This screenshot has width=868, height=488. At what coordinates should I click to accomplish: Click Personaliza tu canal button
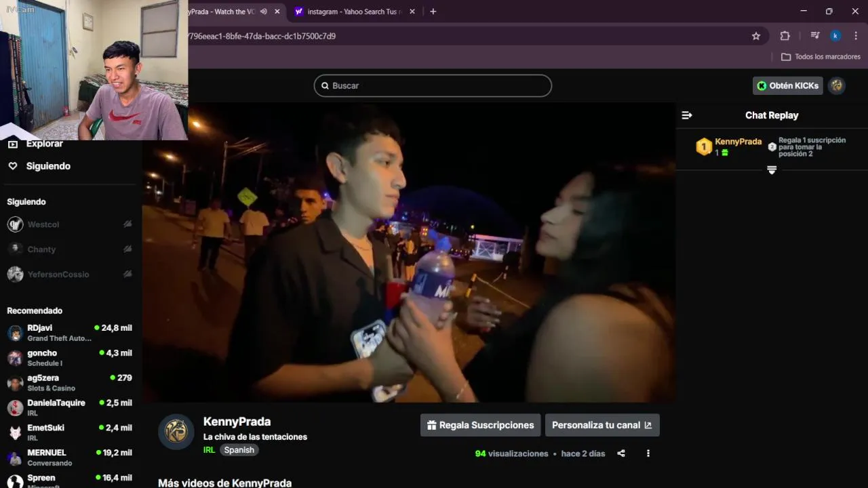click(602, 425)
